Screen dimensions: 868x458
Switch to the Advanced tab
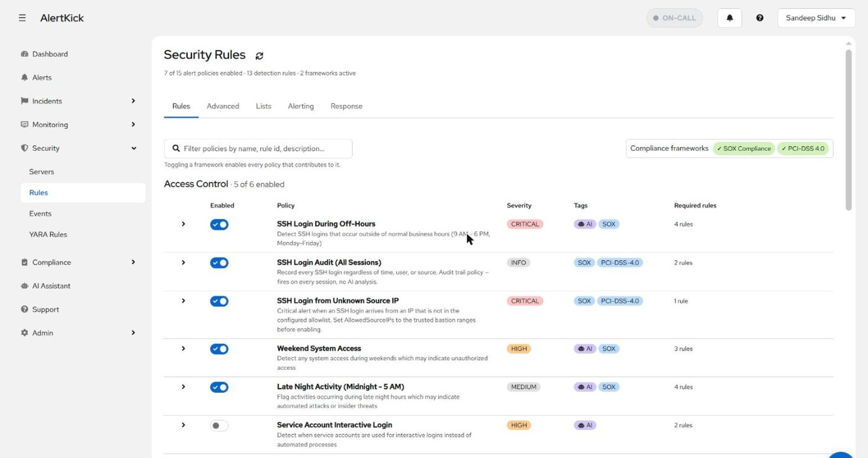[223, 106]
